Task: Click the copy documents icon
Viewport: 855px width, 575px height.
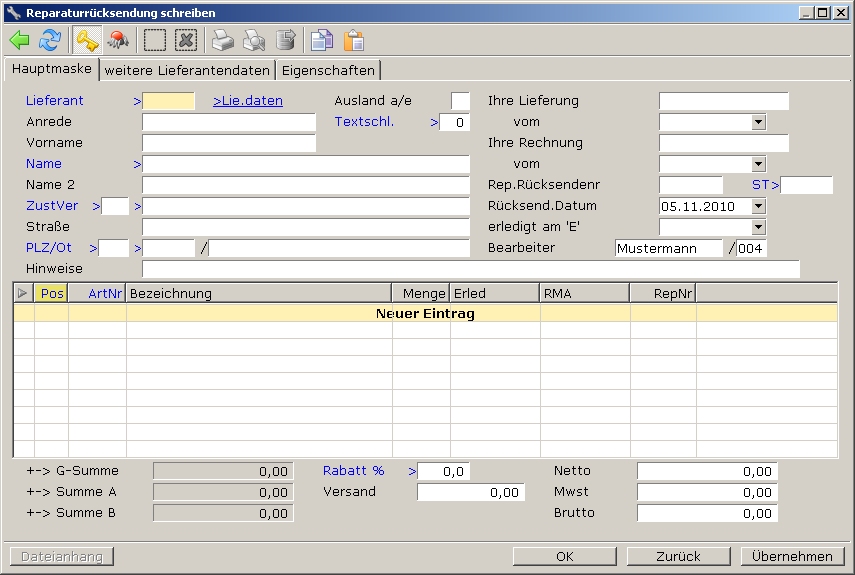Action: [x=321, y=40]
